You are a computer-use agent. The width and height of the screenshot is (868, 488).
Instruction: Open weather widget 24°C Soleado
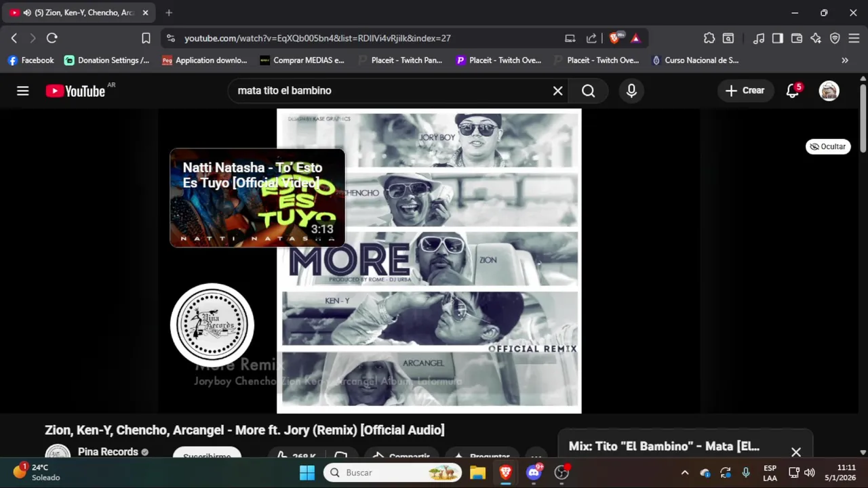coord(37,472)
